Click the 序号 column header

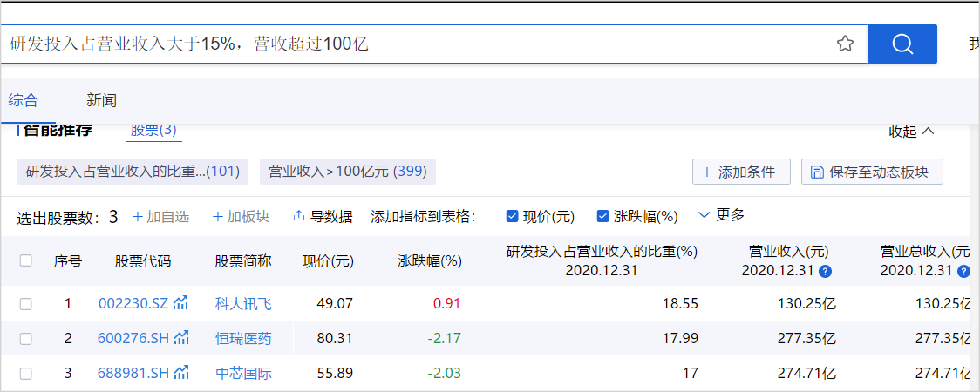pyautogui.click(x=67, y=261)
